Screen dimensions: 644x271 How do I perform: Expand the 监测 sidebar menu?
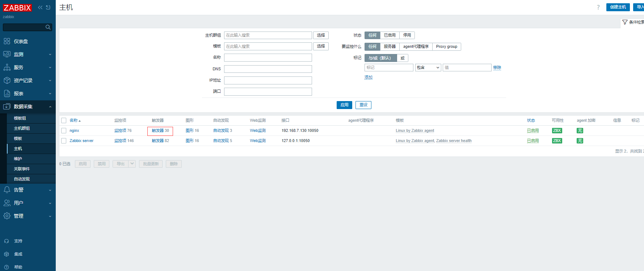tap(28, 54)
